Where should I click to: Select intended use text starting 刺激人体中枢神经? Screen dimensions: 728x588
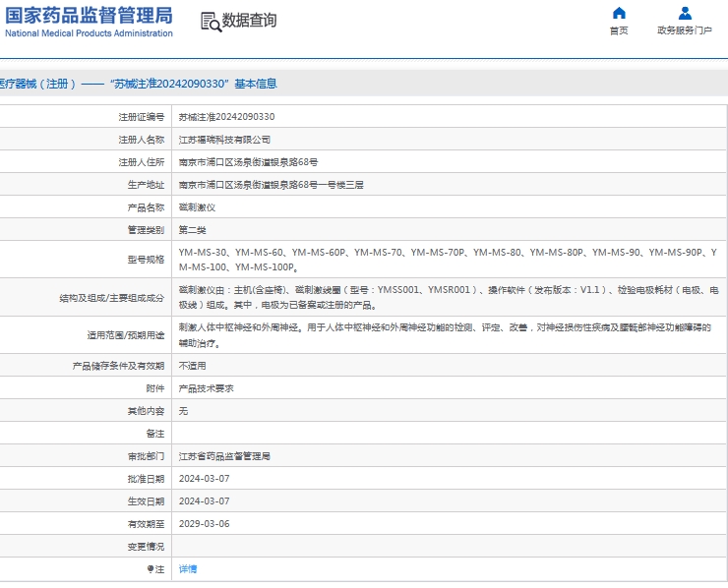[x=445, y=335]
